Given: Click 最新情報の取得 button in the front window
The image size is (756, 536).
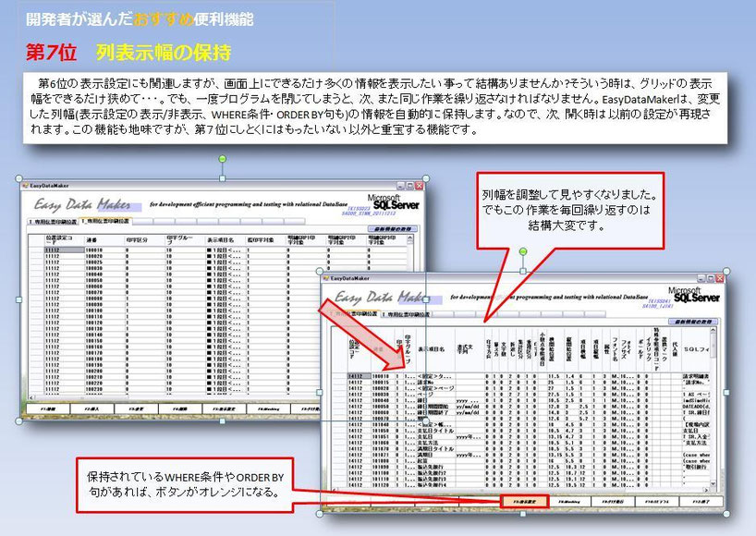Looking at the screenshot, I should [x=693, y=322].
